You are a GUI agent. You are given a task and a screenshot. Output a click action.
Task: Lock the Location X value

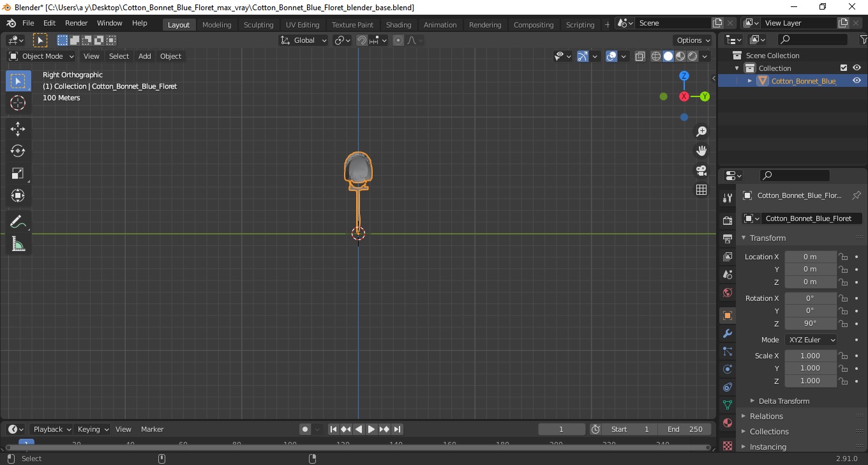pos(843,257)
